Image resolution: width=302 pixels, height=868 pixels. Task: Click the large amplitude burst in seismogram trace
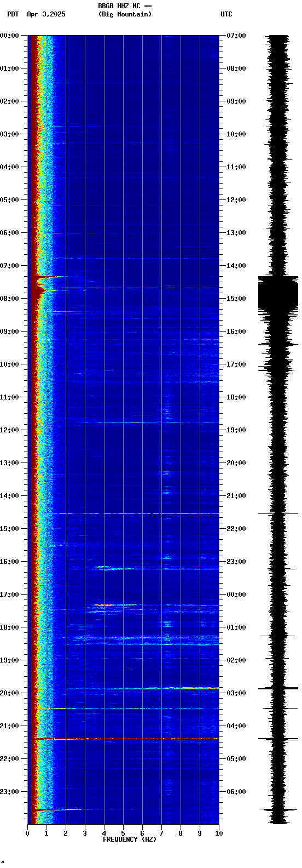tap(278, 293)
